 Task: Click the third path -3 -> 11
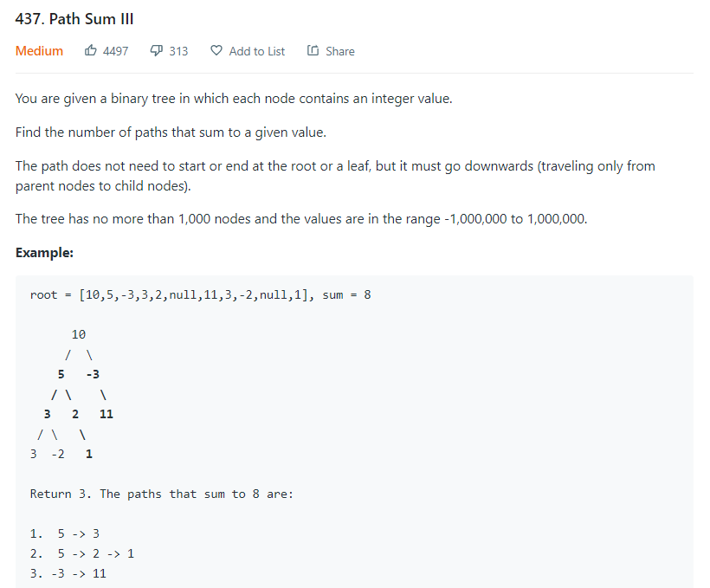click(x=81, y=573)
